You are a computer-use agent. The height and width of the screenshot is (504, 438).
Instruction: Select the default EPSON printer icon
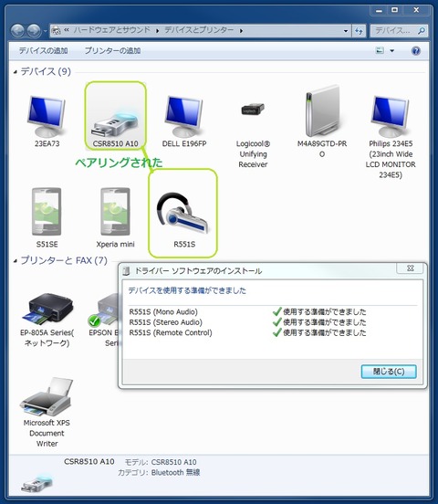(104, 310)
